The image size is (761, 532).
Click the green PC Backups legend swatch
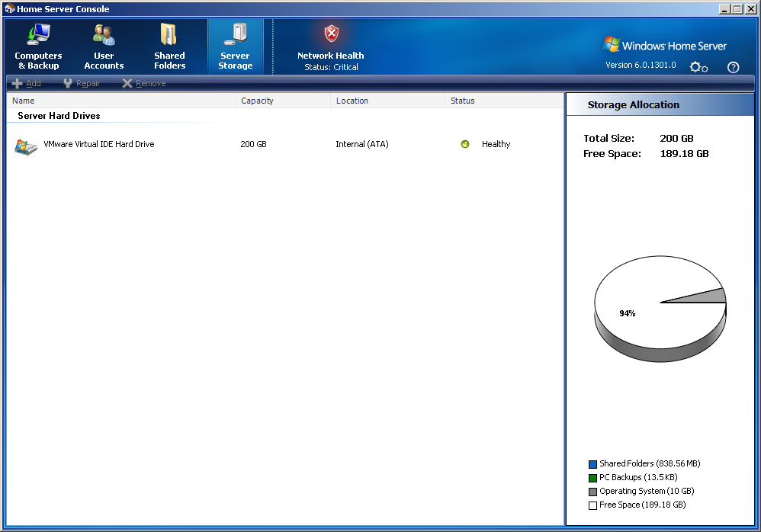pos(592,478)
